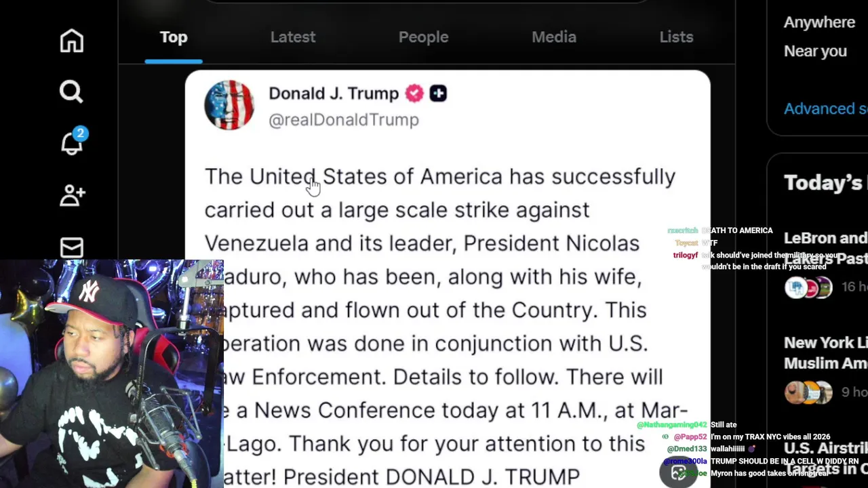This screenshot has width=868, height=488.
Task: Select the Near you location filter
Action: [815, 51]
